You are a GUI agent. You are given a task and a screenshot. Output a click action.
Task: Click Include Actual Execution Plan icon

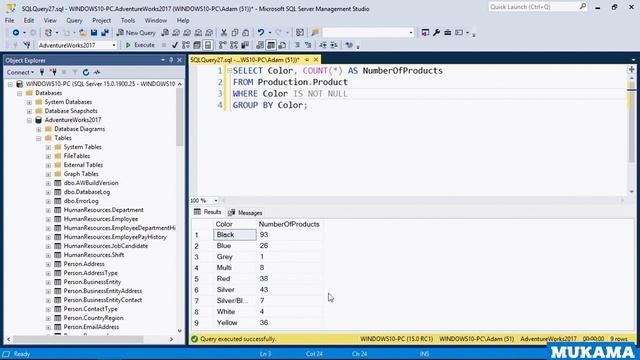coord(222,45)
